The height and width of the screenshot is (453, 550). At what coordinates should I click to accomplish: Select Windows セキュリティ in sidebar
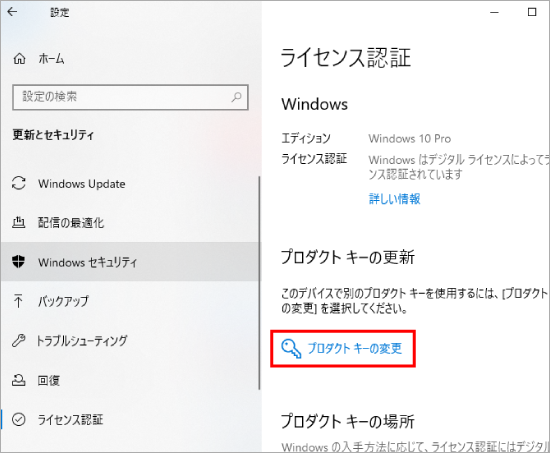tap(130, 262)
